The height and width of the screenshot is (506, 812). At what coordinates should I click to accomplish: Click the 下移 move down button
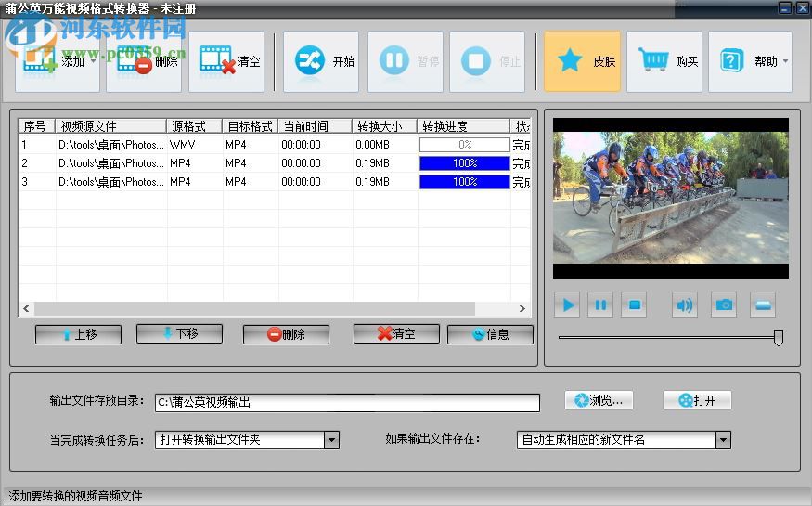coord(180,333)
